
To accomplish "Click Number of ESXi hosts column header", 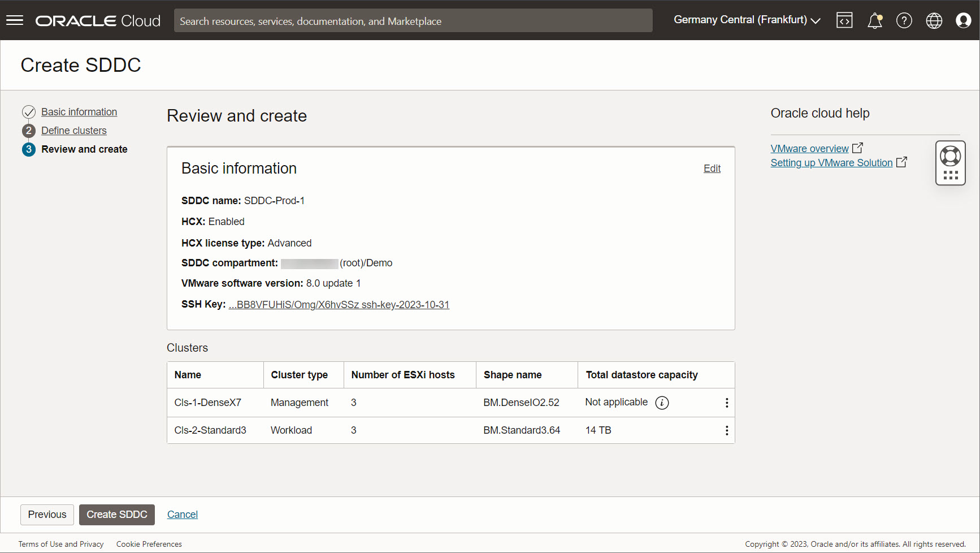I will point(403,375).
